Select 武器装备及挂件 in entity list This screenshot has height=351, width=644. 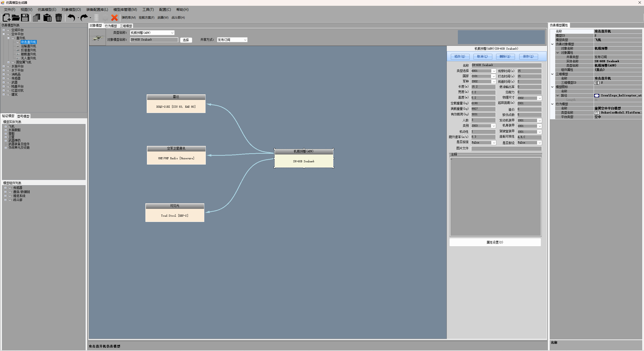(x=19, y=144)
